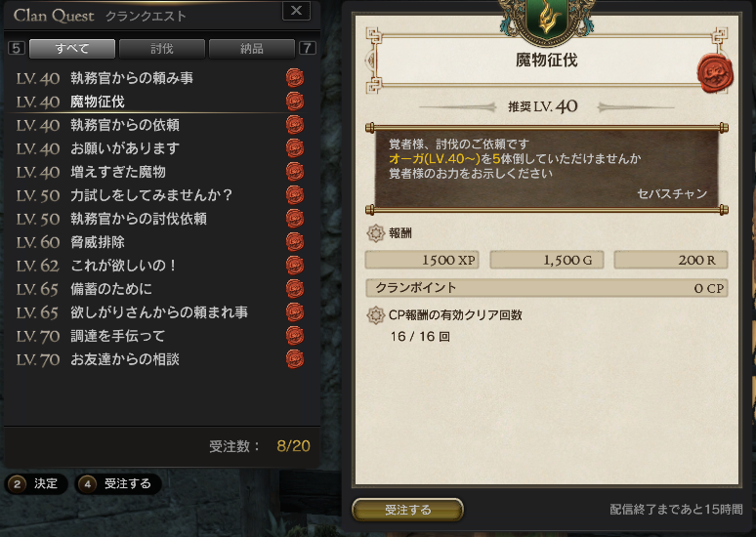Click the 決定 button hint
The width and height of the screenshot is (756, 537).
click(36, 483)
